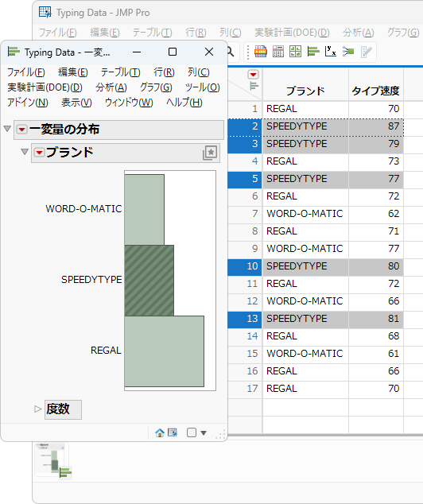Click the 一変量の分布 outline title

point(64,130)
